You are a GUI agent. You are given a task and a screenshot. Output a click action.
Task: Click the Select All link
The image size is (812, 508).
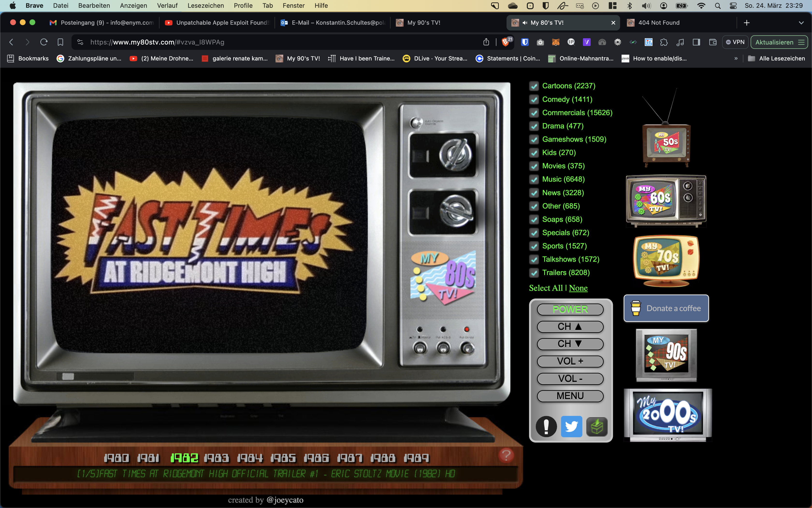coord(546,288)
